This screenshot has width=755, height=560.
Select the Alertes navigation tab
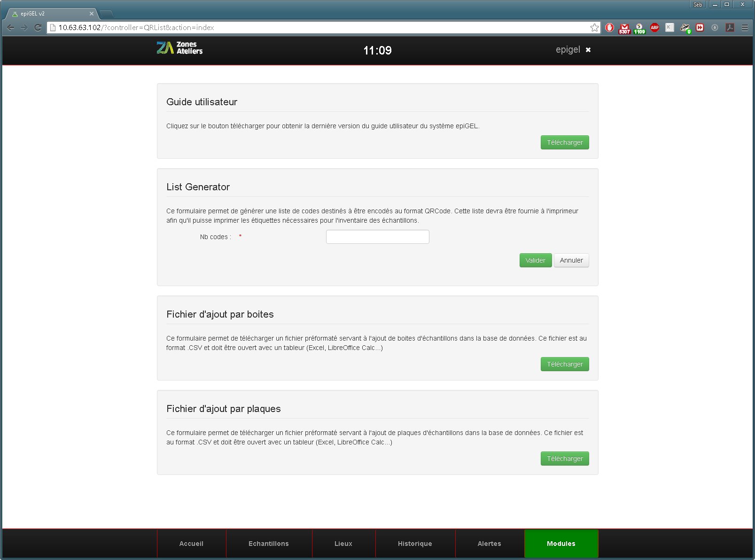(x=490, y=544)
